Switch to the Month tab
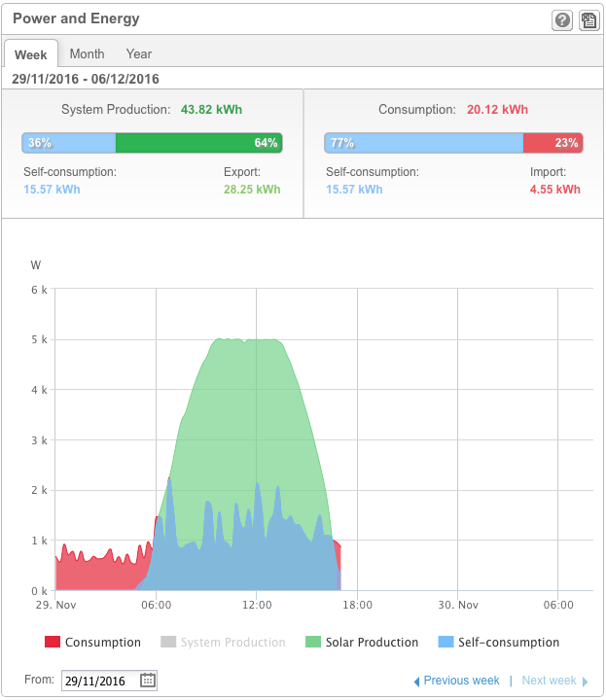This screenshot has height=700, width=606. (87, 54)
